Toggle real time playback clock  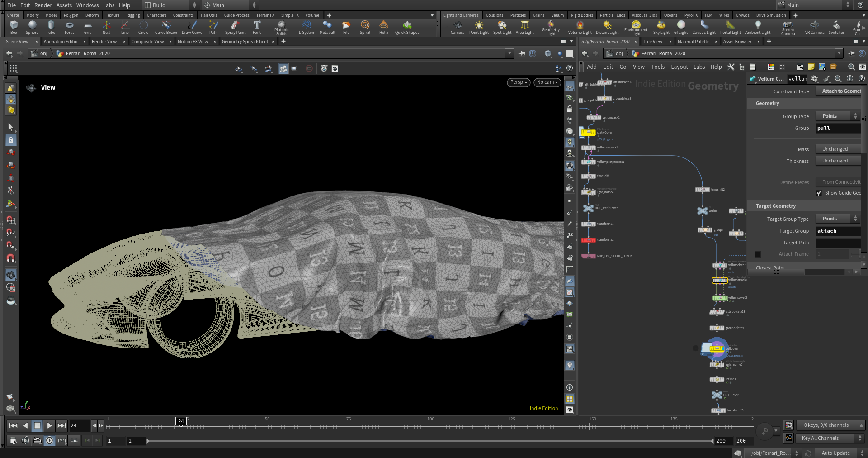50,440
